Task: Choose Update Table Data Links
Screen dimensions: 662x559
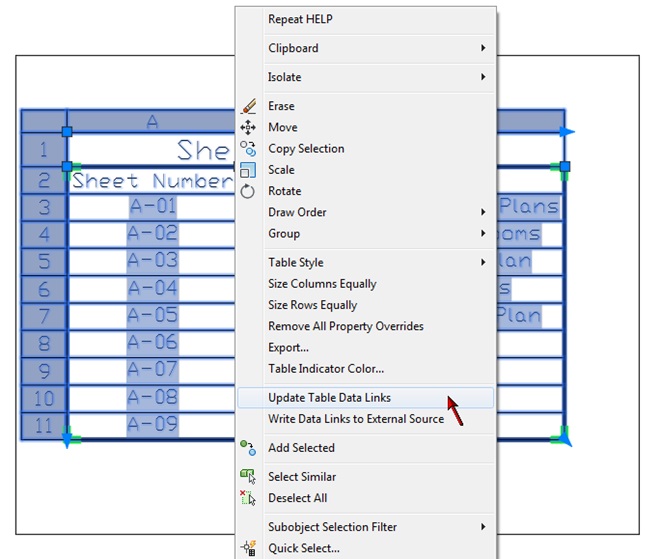Action: click(x=366, y=398)
